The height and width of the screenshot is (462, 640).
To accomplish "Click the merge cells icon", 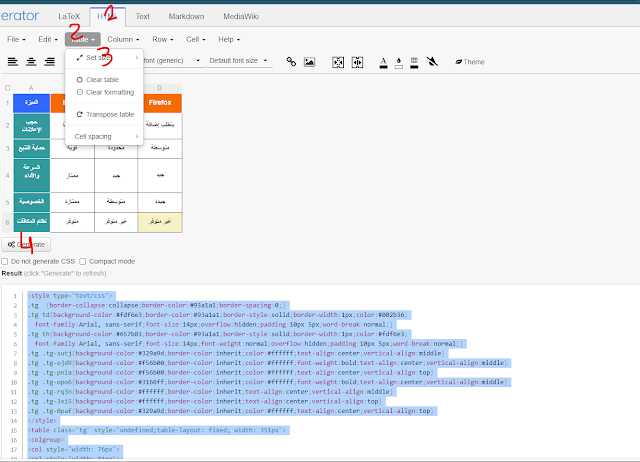I will coord(338,61).
